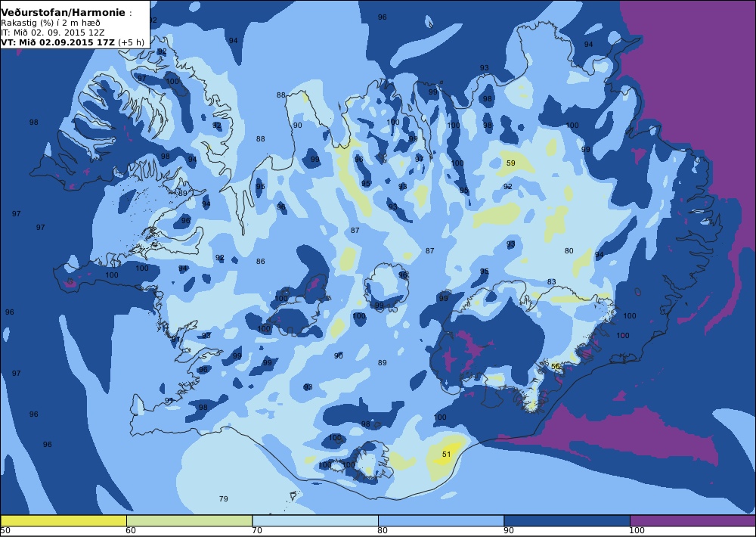Click the pale green 60–70 legend band
This screenshot has width=756, height=537.
tap(189, 520)
